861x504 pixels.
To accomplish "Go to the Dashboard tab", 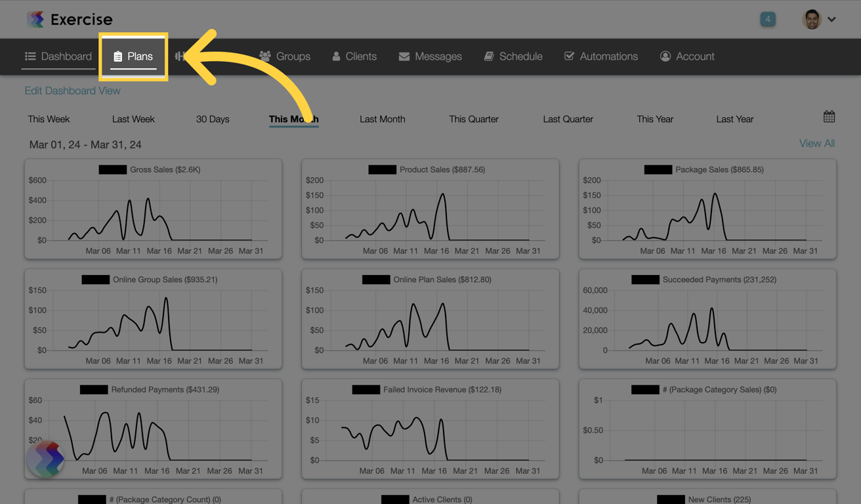I will click(58, 56).
